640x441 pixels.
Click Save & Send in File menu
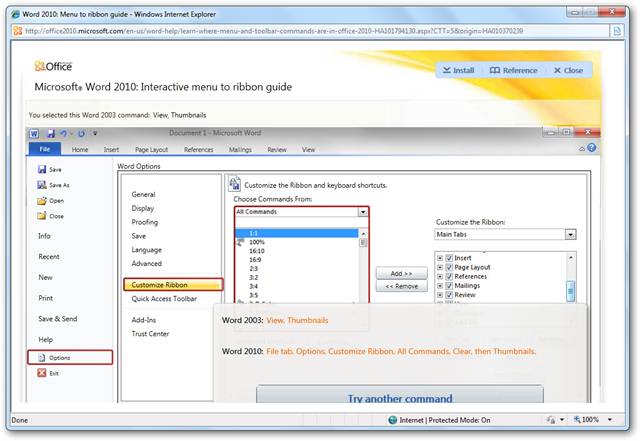[x=58, y=318]
